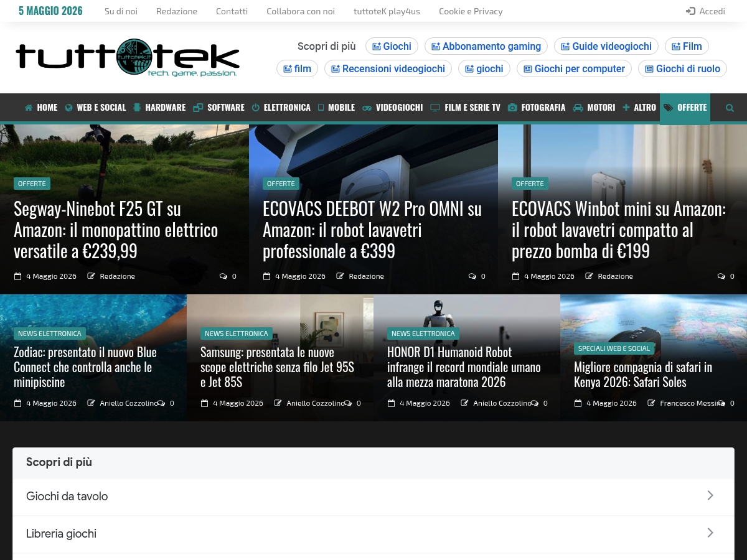Open the HARDWARE menu item
Screen dimensions: 747x560
click(159, 108)
